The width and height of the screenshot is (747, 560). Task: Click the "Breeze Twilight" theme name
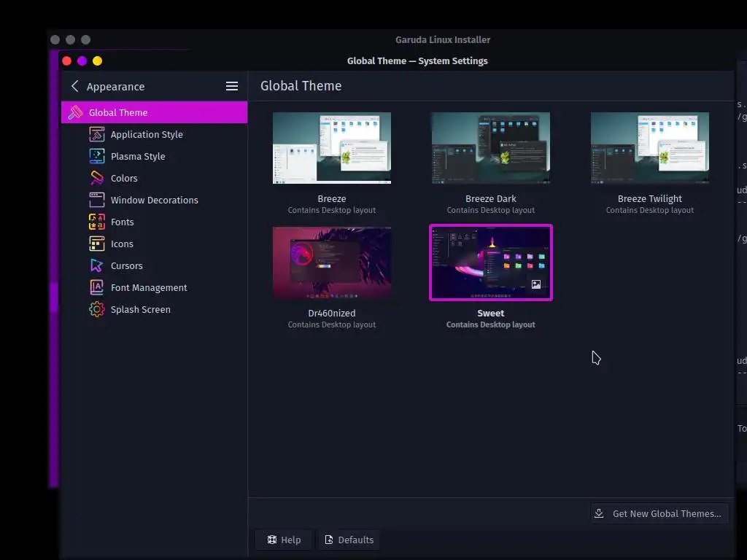(650, 198)
